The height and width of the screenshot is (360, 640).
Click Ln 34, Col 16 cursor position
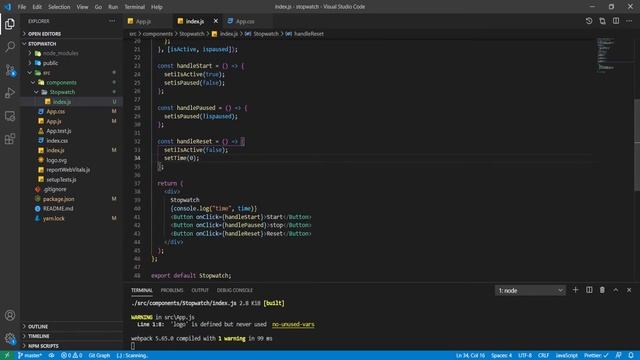(x=470, y=356)
